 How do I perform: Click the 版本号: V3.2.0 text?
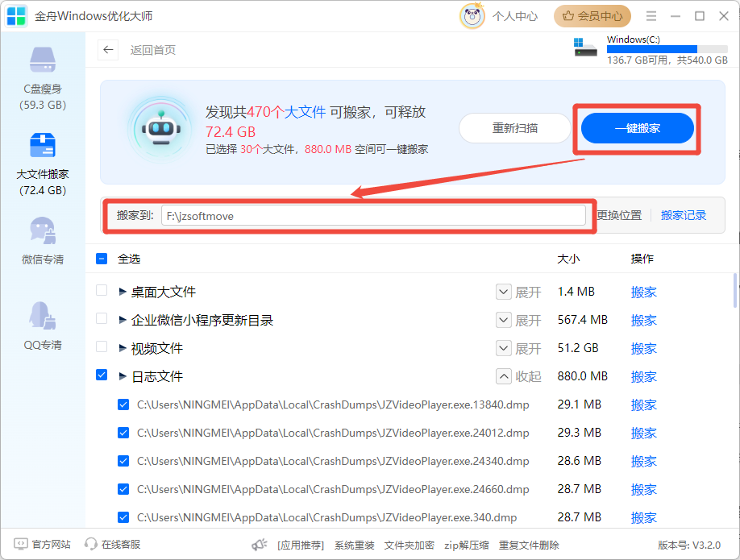coord(689,545)
